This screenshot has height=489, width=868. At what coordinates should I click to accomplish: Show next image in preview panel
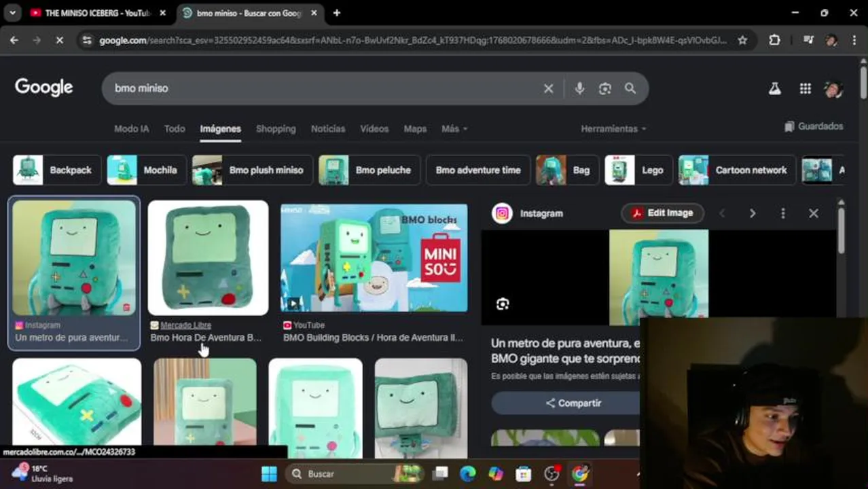click(752, 213)
